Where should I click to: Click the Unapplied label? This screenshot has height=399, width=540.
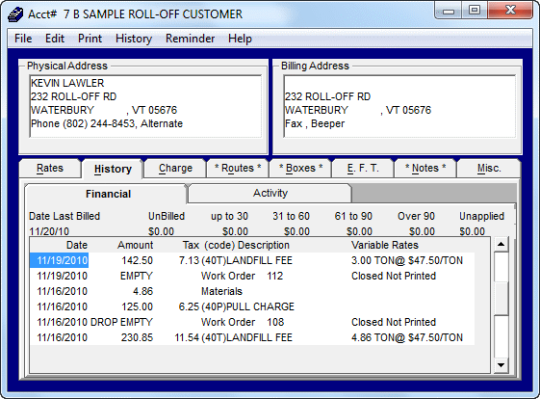point(482,216)
